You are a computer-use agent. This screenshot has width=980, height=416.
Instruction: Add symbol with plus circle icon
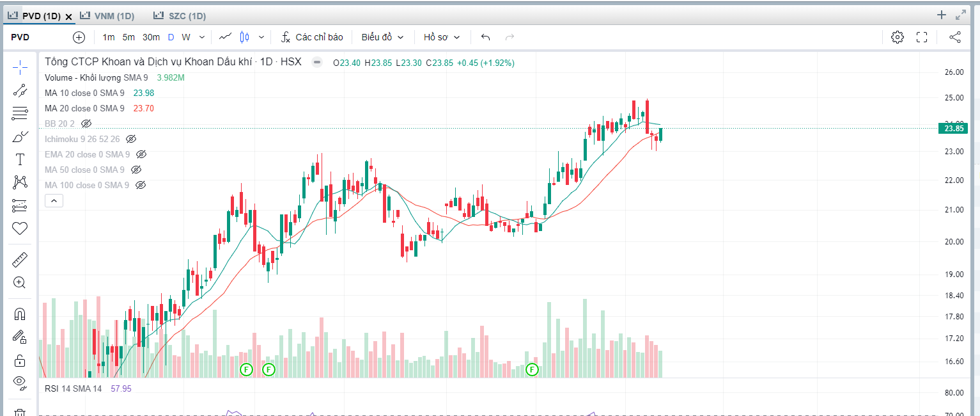(79, 37)
